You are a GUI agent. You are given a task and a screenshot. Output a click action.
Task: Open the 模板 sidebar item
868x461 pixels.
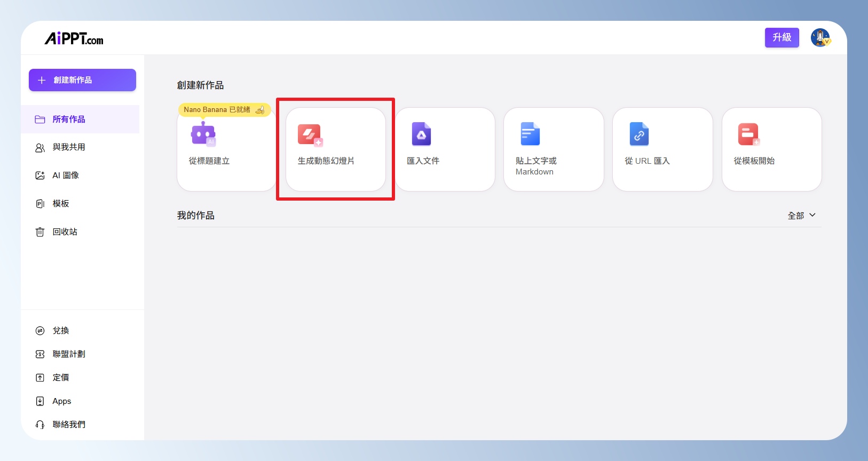tap(60, 204)
